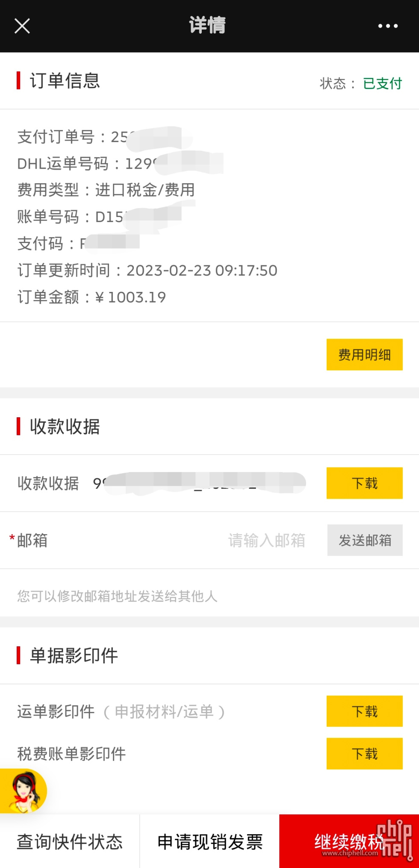Click the 单据影印件 section heading
This screenshot has width=419, height=868.
[x=74, y=655]
